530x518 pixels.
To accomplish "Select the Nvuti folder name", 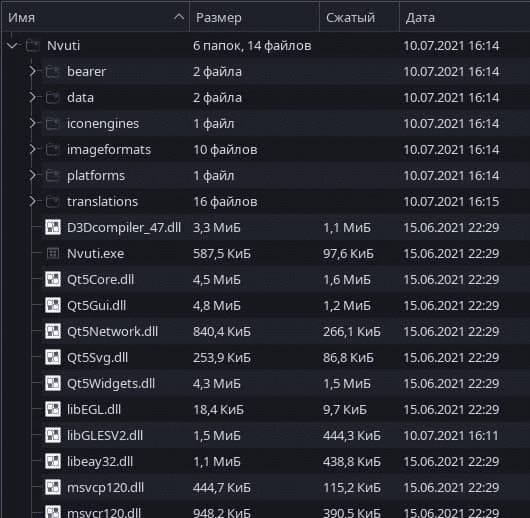I will [x=64, y=45].
